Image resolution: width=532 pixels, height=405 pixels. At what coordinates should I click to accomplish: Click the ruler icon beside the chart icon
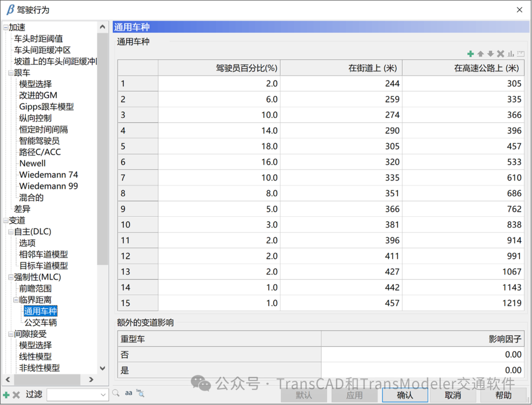(x=521, y=54)
